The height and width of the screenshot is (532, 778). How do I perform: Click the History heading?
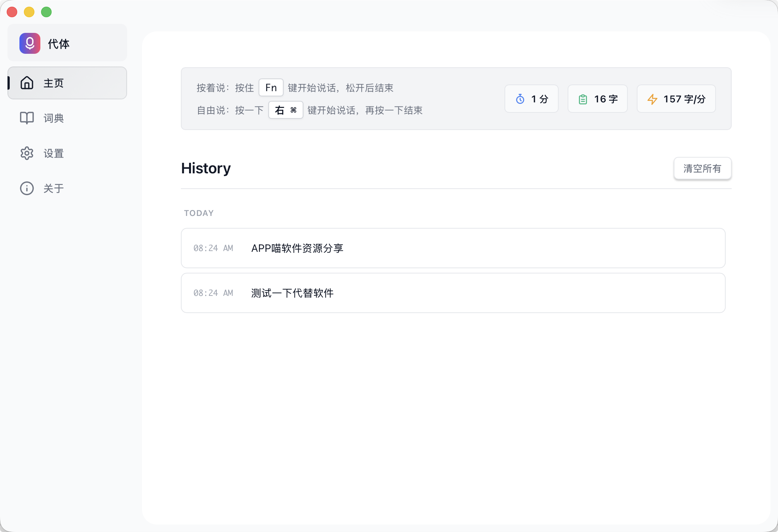pyautogui.click(x=206, y=168)
